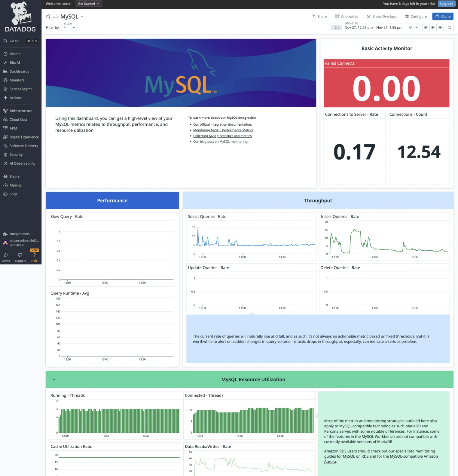Click the Help question icon
The image size is (458, 476).
click(35, 255)
